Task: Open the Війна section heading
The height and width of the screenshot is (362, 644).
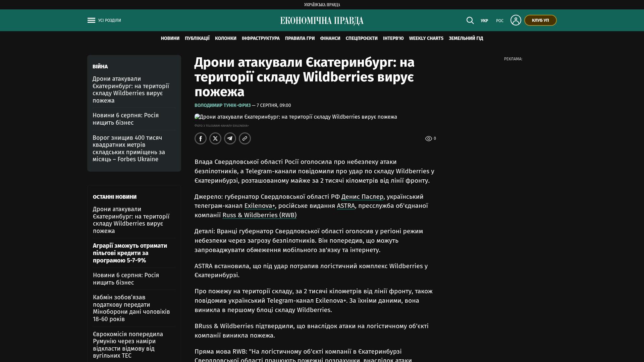Action: [100, 67]
